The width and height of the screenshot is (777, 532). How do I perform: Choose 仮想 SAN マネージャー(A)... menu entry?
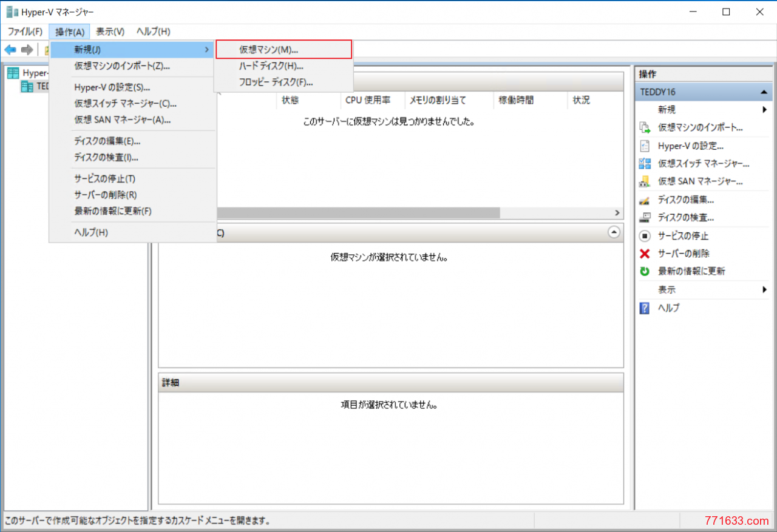click(x=132, y=120)
